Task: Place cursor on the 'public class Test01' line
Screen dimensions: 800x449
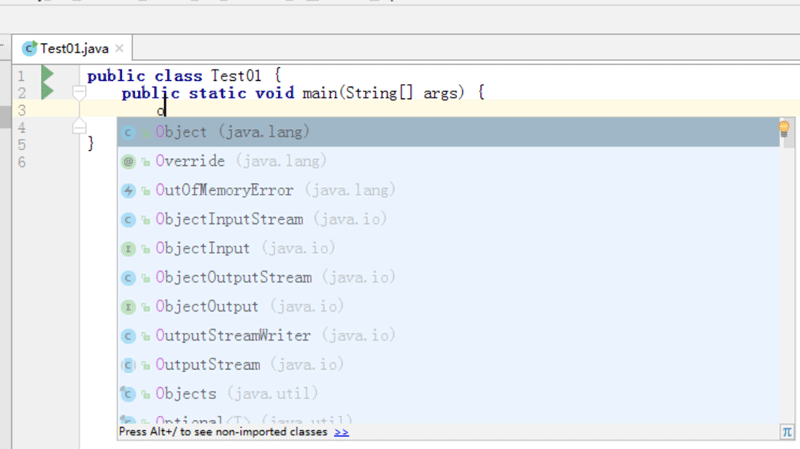Action: 184,76
